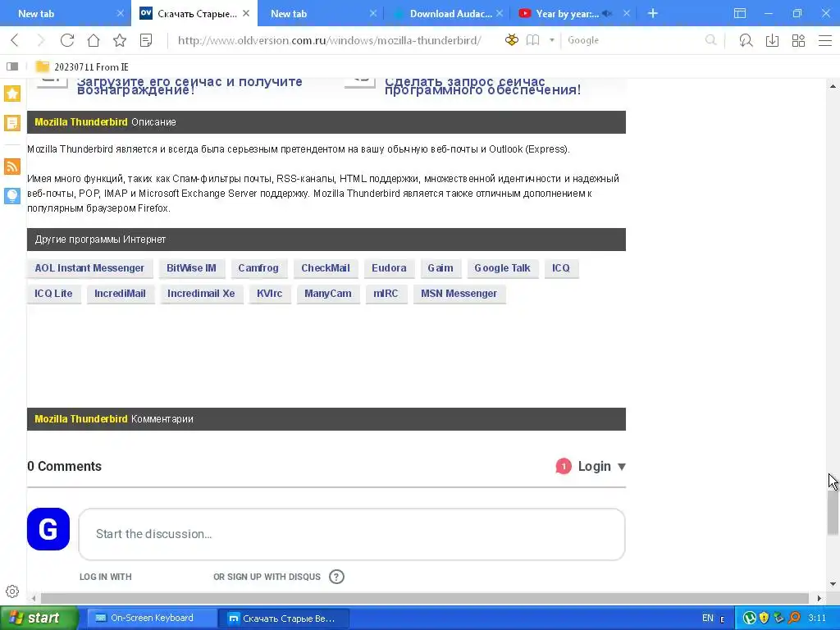The width and height of the screenshot is (840, 630).
Task: Go back to the previous page
Action: click(15, 40)
